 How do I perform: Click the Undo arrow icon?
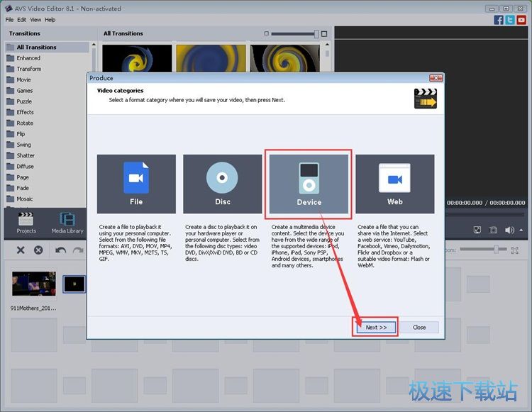pyautogui.click(x=61, y=250)
